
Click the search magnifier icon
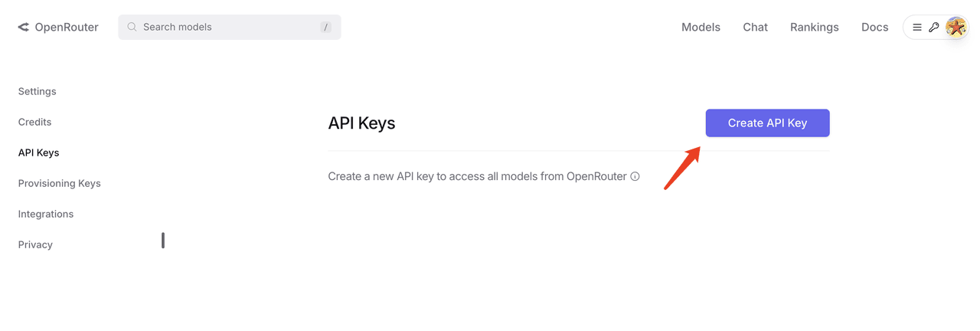132,27
